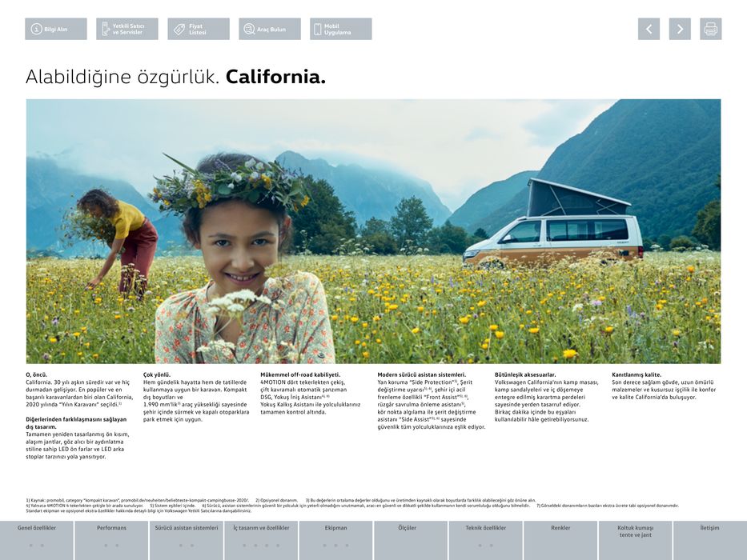
Task: Click the heading 'Çok yönlü.'
Action: click(157, 374)
